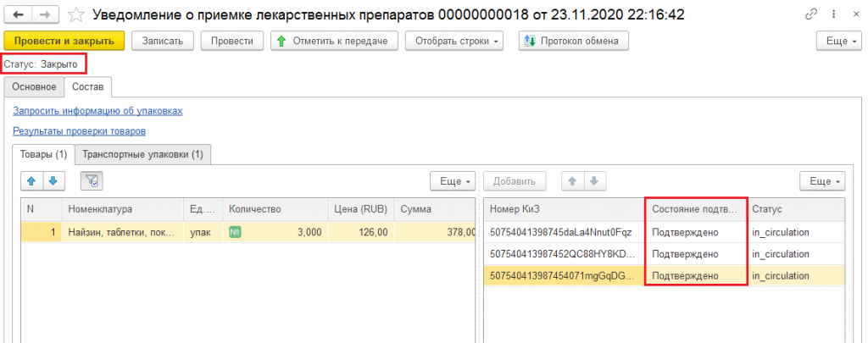Open Запросить информацию об упаковках link
This screenshot has width=868, height=343.
pyautogui.click(x=97, y=111)
